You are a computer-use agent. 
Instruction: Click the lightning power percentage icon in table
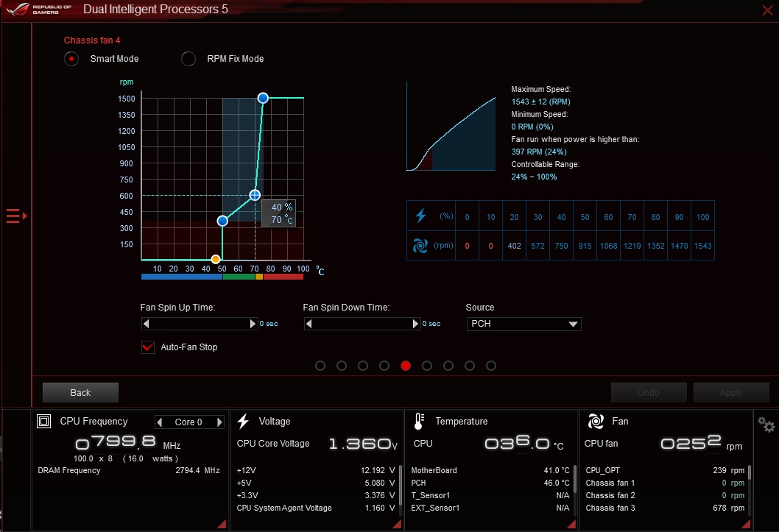(421, 216)
